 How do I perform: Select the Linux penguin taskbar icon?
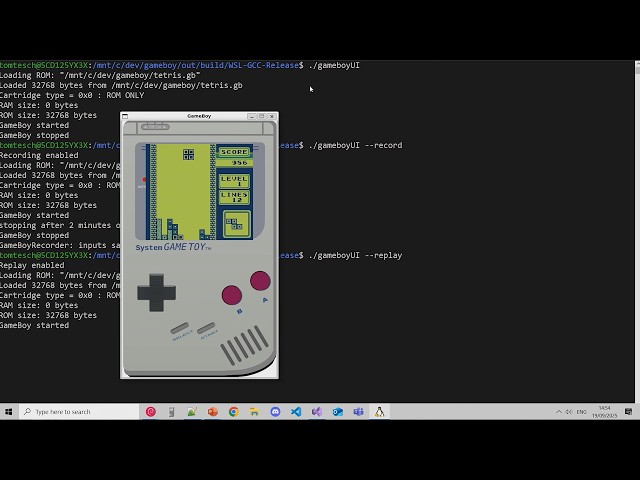[x=380, y=412]
